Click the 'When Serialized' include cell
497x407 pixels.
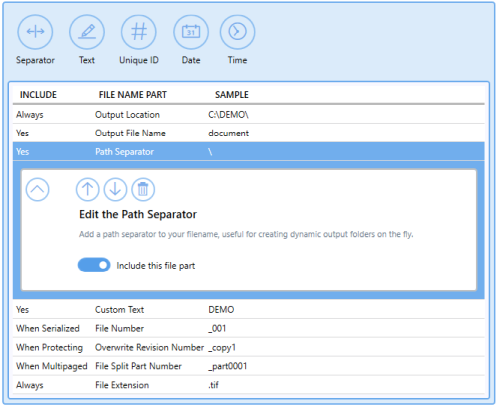pos(48,328)
